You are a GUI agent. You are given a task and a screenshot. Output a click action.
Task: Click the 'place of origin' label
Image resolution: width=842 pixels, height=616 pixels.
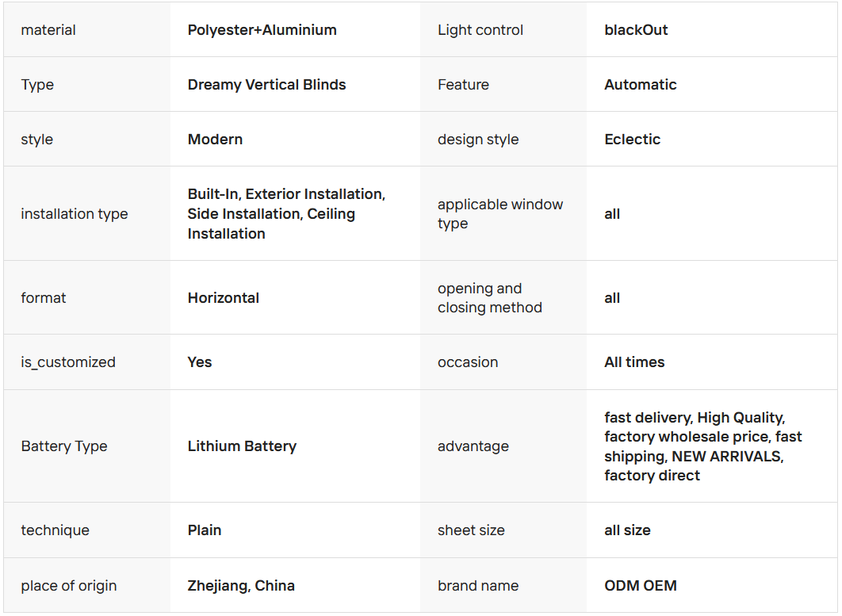point(69,586)
